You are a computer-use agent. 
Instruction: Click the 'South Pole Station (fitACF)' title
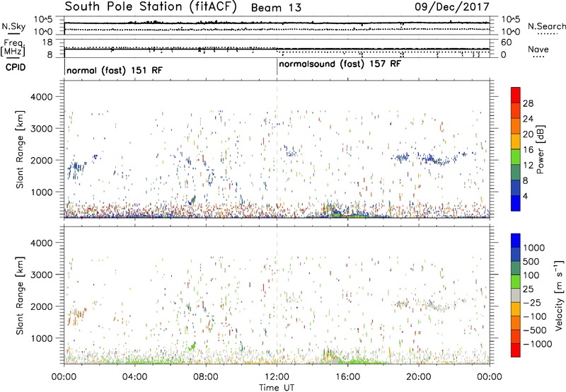(x=151, y=7)
